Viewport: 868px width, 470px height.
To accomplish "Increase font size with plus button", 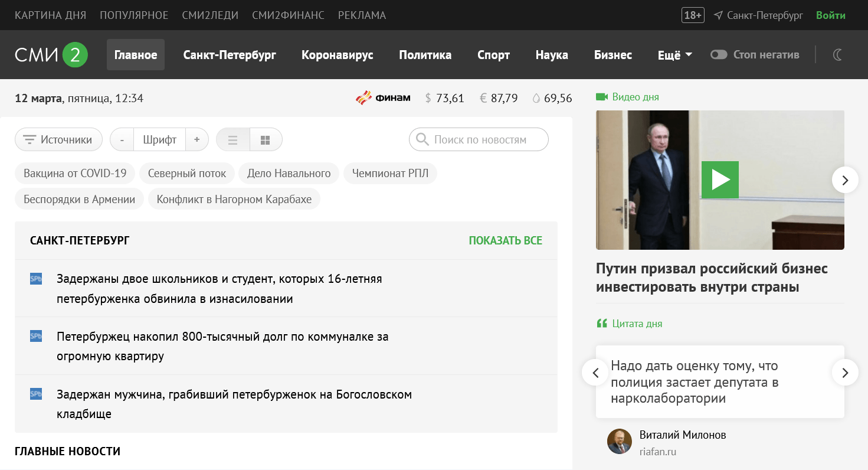I will pyautogui.click(x=197, y=140).
